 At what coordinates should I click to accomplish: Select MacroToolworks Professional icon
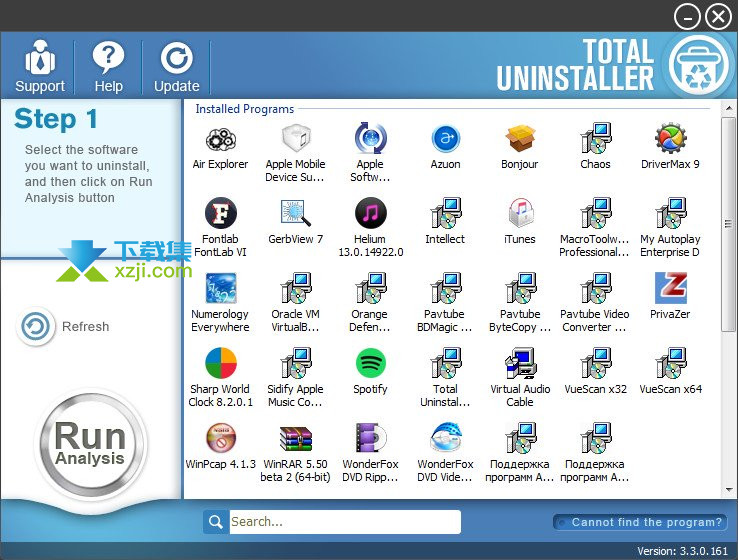[595, 214]
